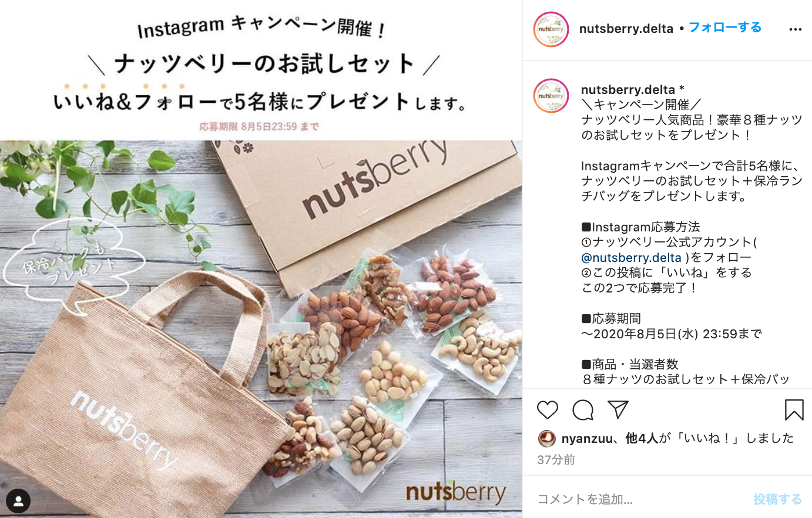Click the コメントを追加 input field

(640, 499)
